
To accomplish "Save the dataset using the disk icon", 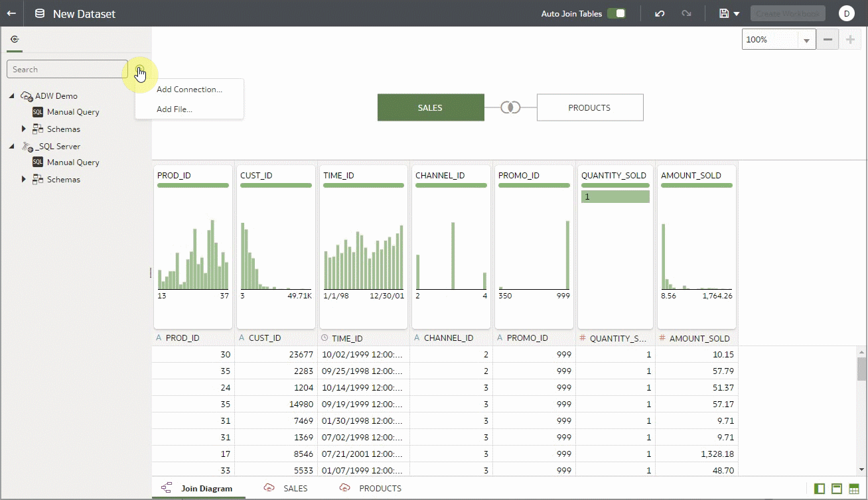I will tap(723, 13).
